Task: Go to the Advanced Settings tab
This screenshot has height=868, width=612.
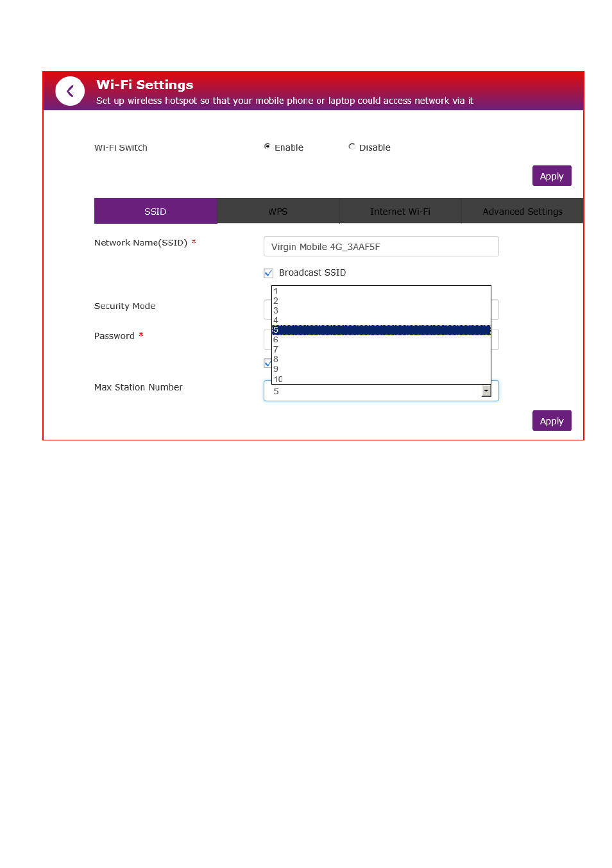Action: [x=522, y=212]
